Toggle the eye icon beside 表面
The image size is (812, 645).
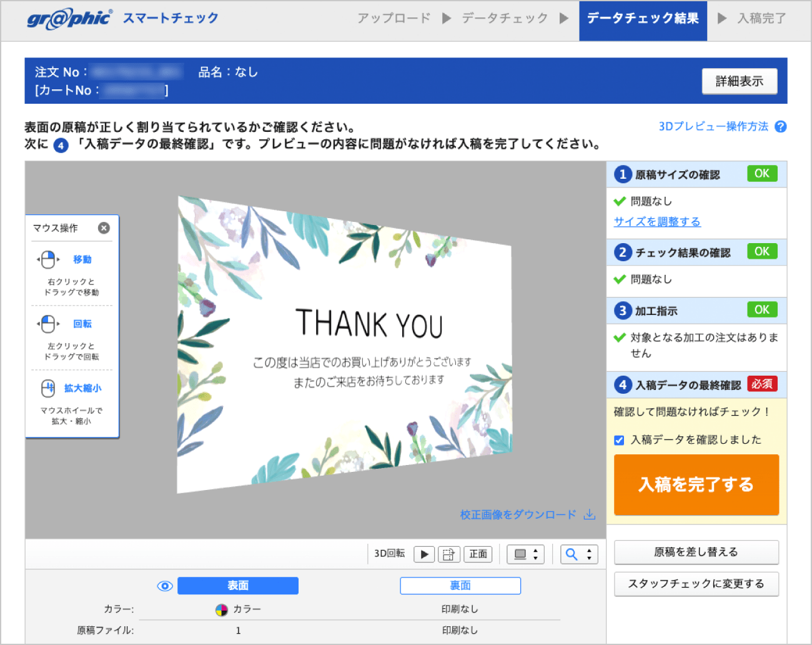(165, 586)
